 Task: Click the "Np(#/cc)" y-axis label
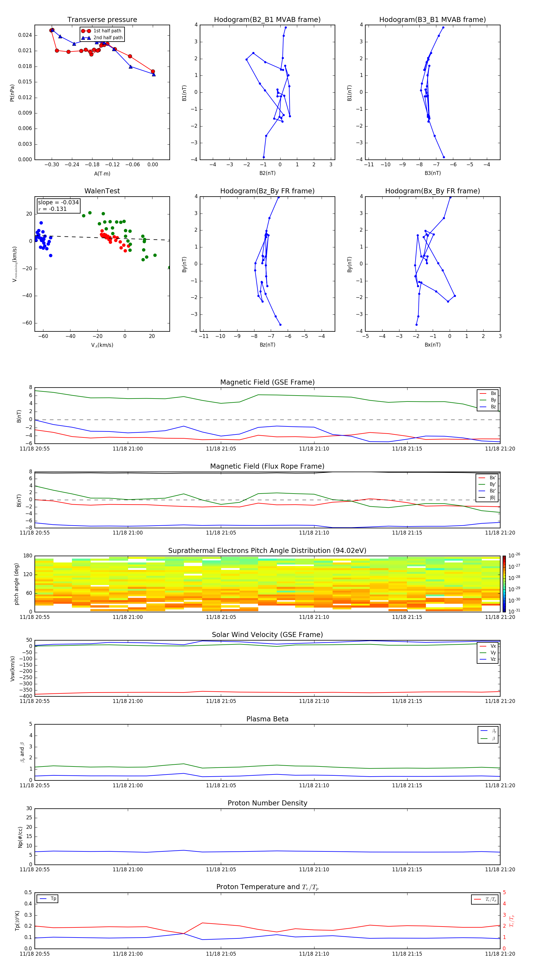pos(20,837)
